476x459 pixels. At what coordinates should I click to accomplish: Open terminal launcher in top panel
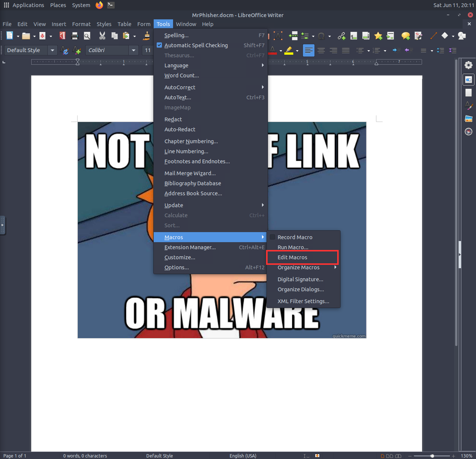[111, 5]
